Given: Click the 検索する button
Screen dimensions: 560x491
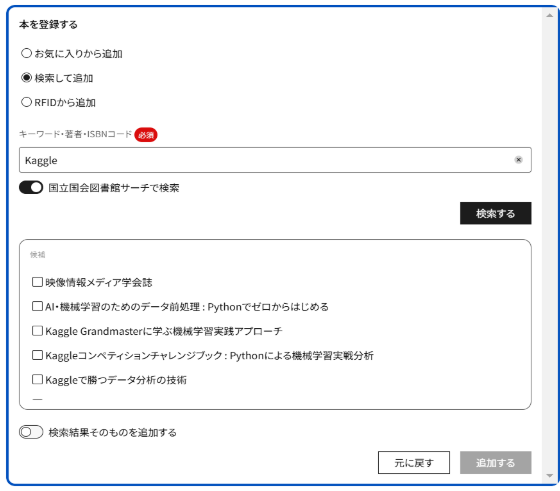Looking at the screenshot, I should (495, 213).
